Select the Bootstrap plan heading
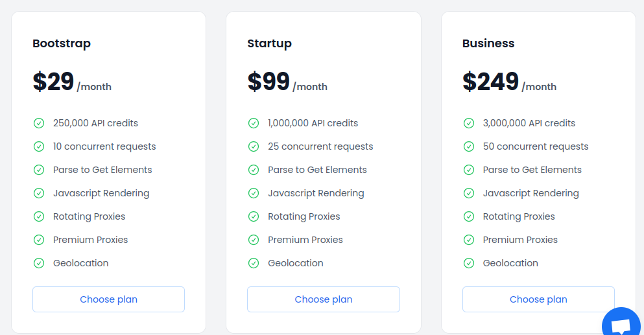This screenshot has width=644, height=335. coord(62,43)
